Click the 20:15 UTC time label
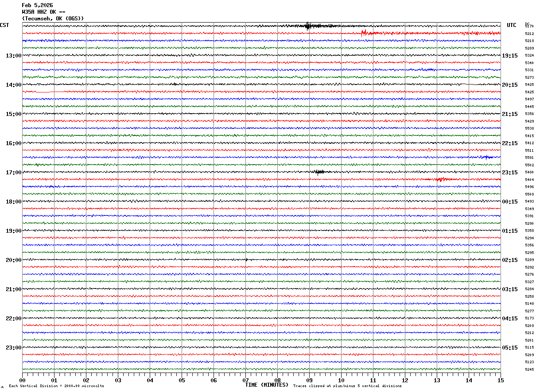This screenshot has width=536, height=392. pos(510,85)
